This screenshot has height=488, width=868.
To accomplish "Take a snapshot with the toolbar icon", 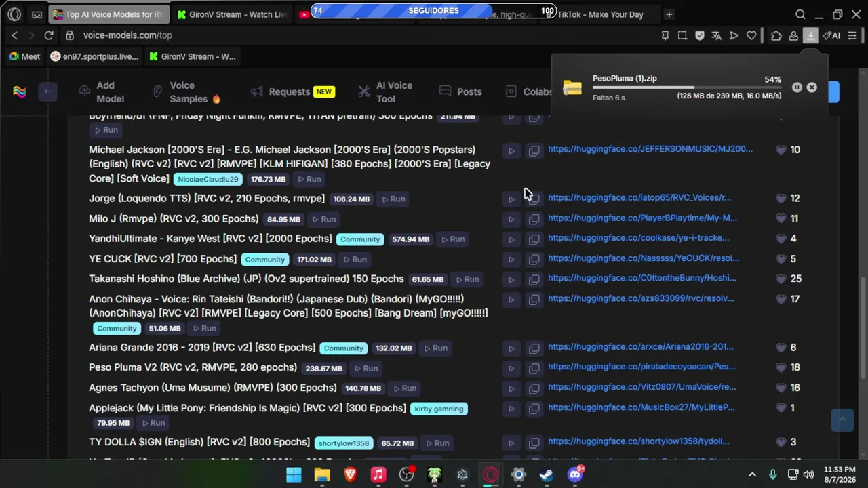I will [x=682, y=35].
